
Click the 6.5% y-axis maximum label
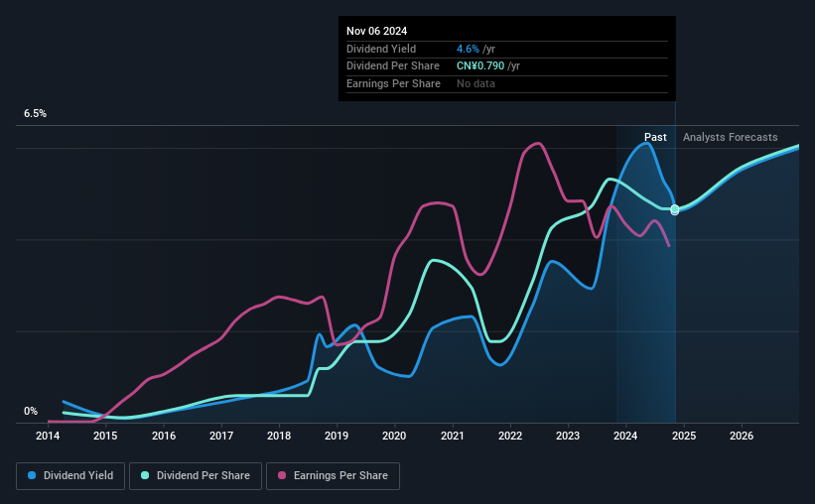pos(36,114)
